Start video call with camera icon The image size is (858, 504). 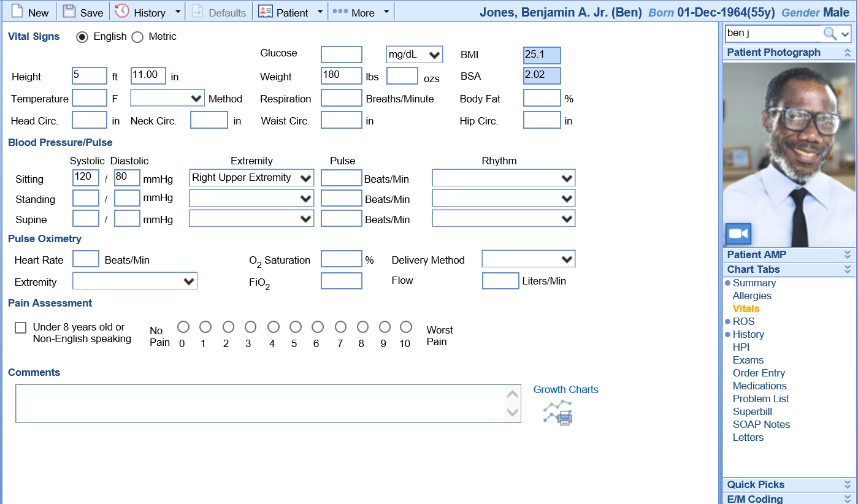tap(738, 234)
